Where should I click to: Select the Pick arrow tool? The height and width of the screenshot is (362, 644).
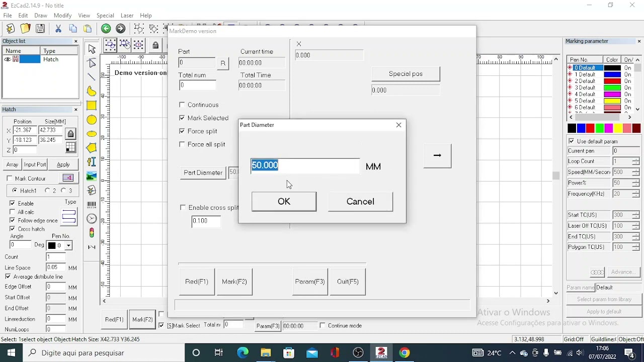(x=92, y=49)
